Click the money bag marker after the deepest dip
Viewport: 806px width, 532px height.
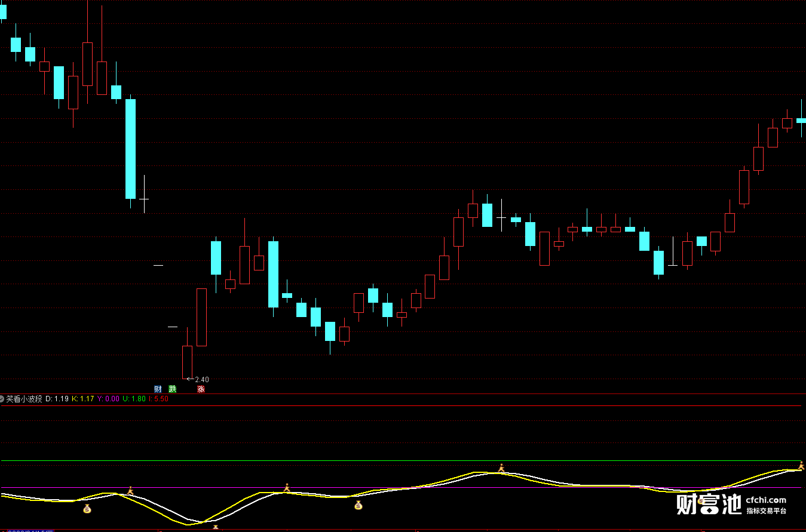pos(358,506)
